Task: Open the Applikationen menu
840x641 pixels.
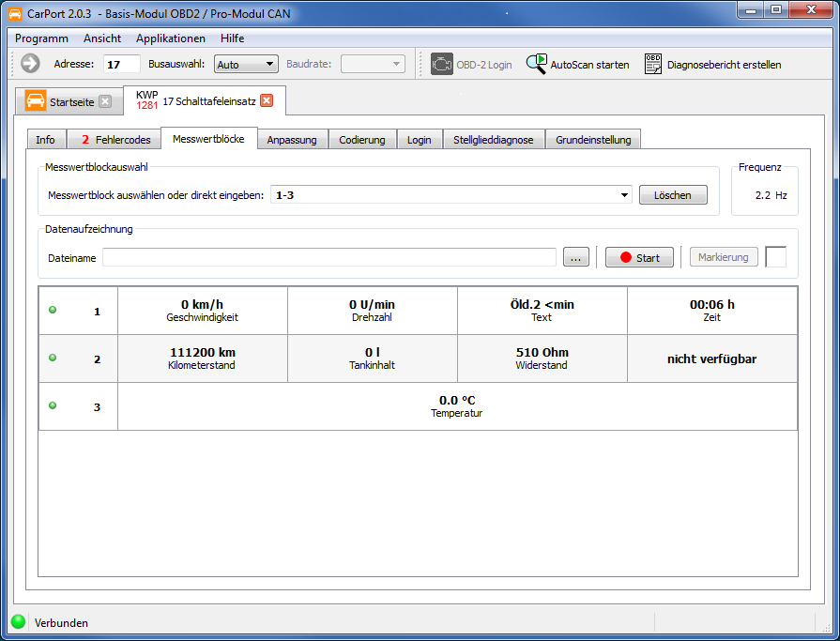Action: (170, 38)
